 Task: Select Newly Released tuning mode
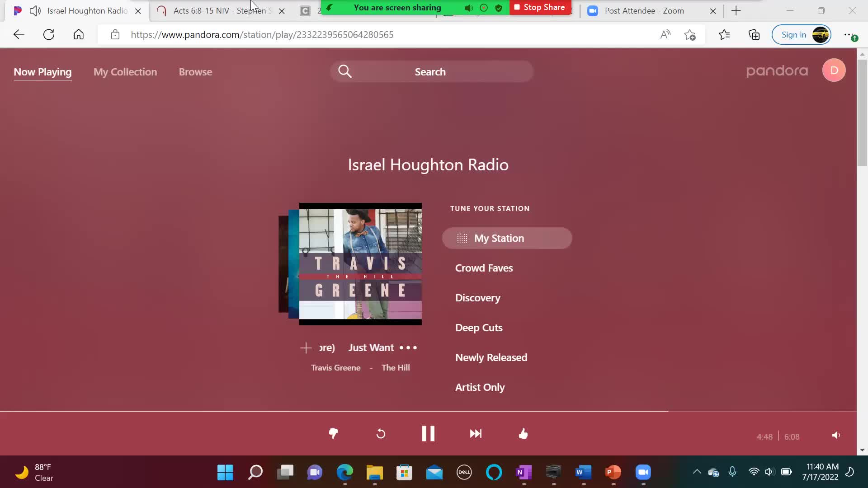tap(491, 357)
